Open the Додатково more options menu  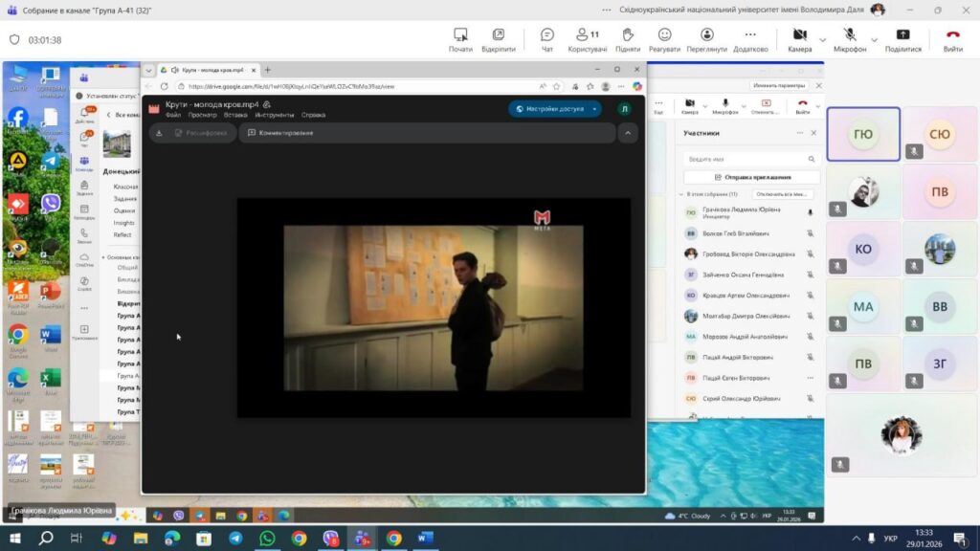pyautogui.click(x=750, y=38)
